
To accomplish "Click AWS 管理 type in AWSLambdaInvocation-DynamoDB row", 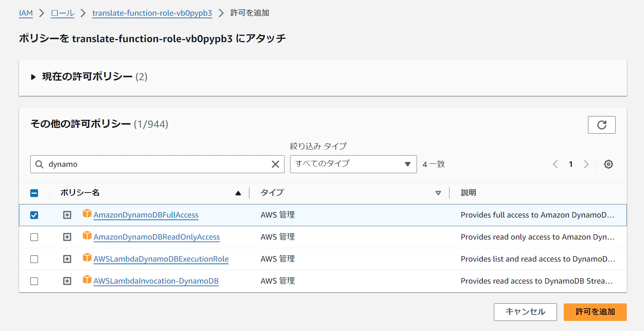I will click(x=278, y=281).
